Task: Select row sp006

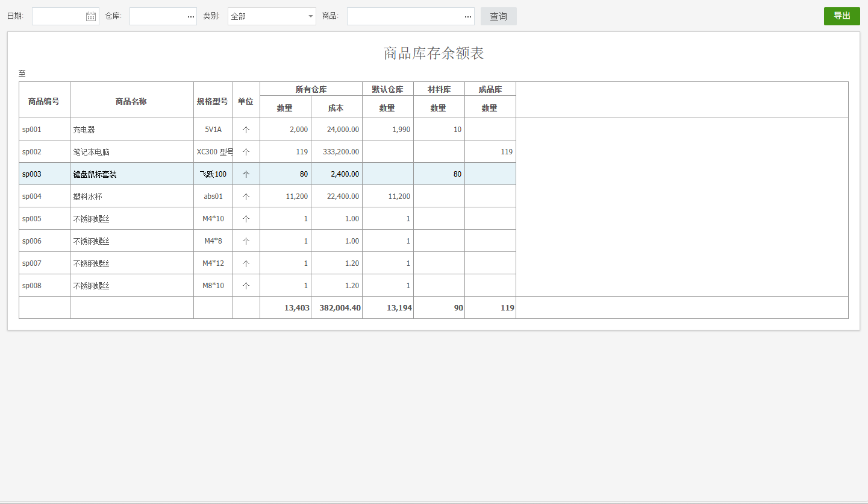Action: (x=267, y=241)
